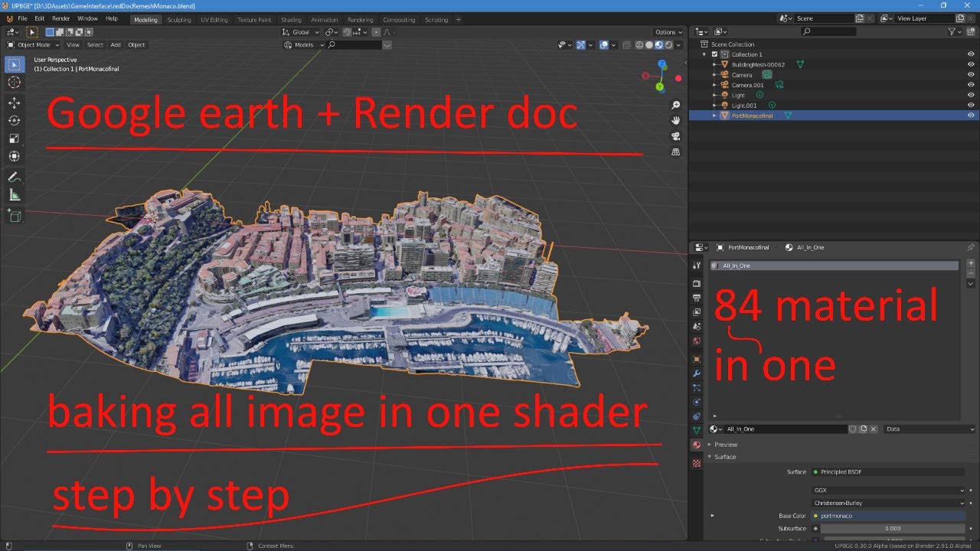This screenshot has width=980, height=551.
Task: Click the outliner search field
Action: click(829, 31)
